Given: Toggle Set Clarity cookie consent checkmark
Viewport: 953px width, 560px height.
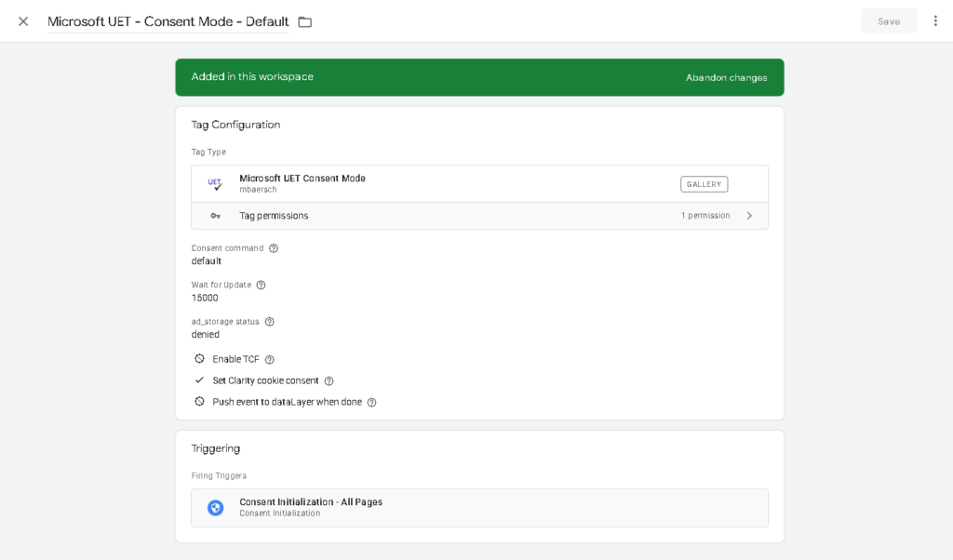Looking at the screenshot, I should [199, 380].
